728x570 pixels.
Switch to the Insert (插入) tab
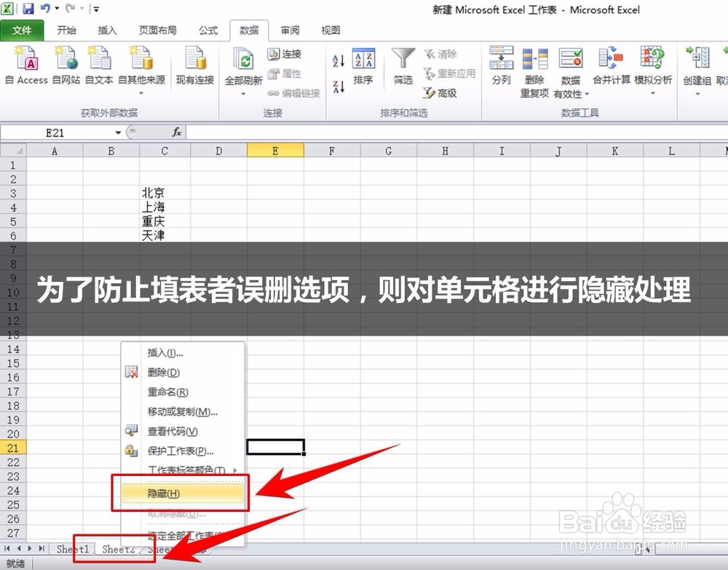107,31
